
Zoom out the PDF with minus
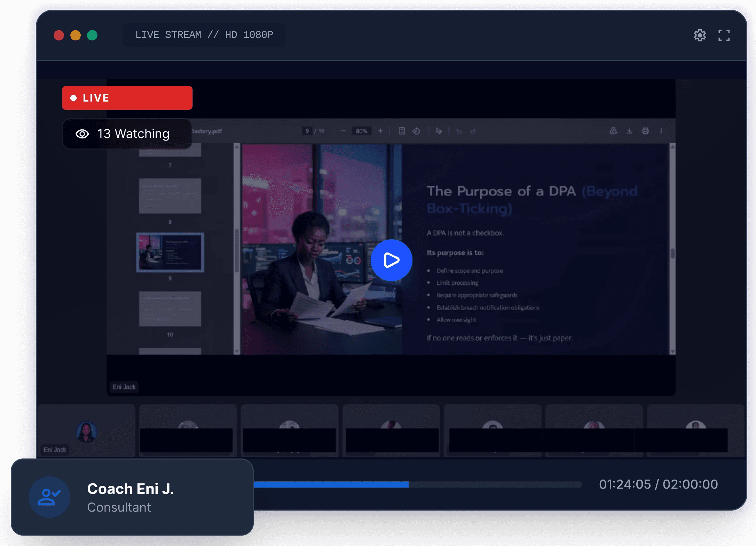pos(343,131)
